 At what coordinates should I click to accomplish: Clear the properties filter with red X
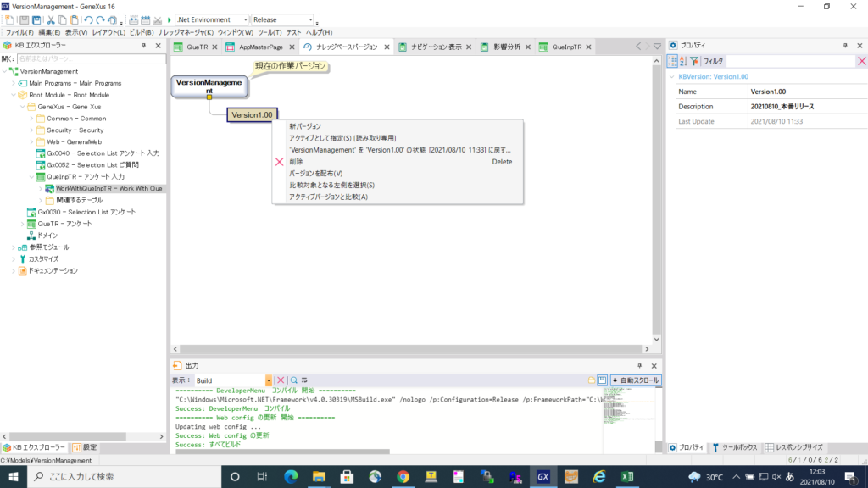click(862, 61)
